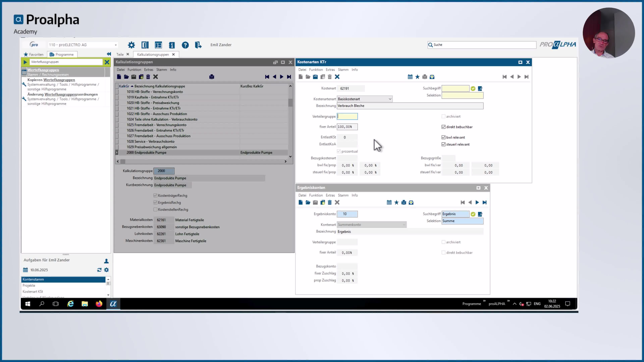Toggle ErgebnisRechg checkbox

[155, 203]
